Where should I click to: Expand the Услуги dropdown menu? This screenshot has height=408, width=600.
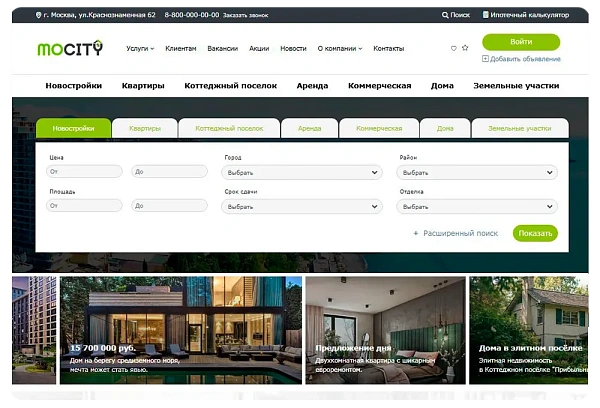[140, 49]
